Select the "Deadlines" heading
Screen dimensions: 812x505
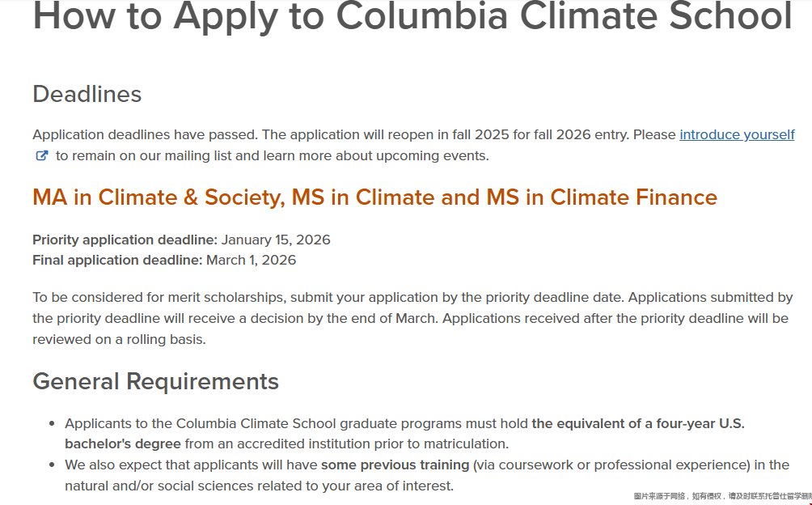(x=87, y=94)
